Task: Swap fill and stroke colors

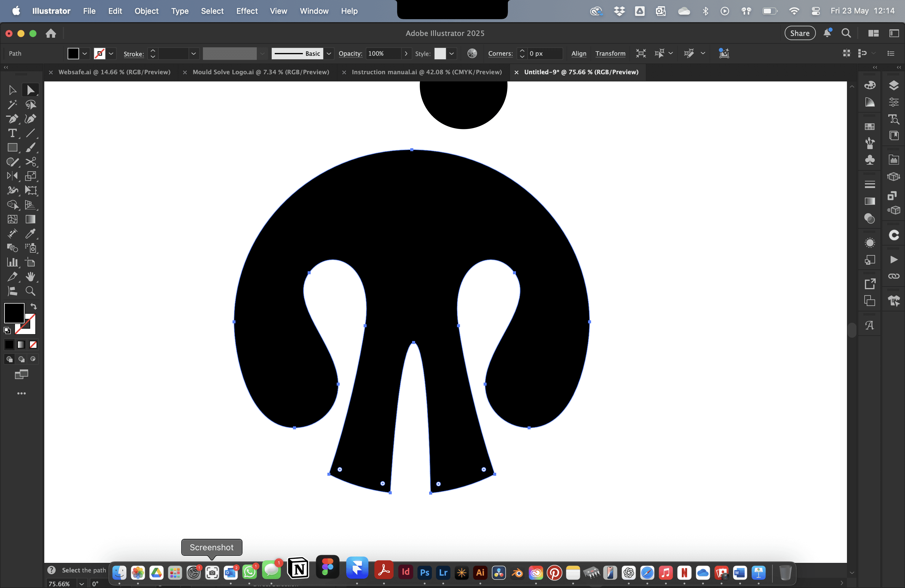Action: [x=34, y=307]
